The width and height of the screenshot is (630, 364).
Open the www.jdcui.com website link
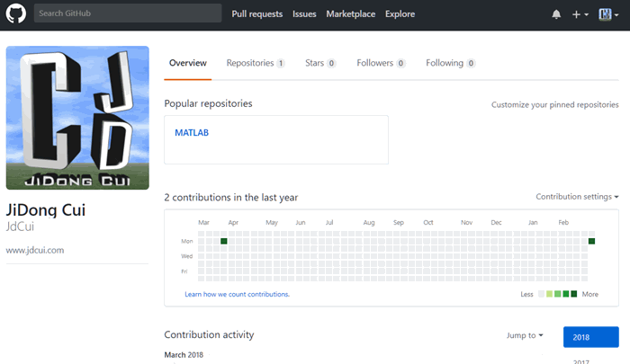tap(35, 250)
